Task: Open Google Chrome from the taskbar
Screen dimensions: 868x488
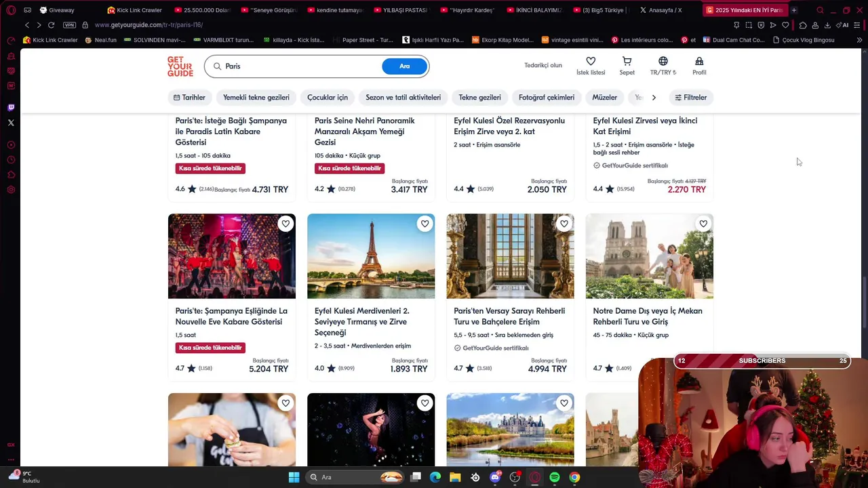Action: tap(574, 477)
